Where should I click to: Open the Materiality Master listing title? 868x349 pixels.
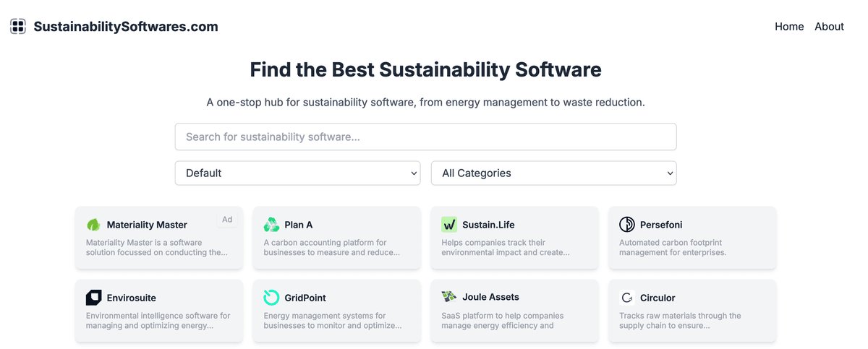coord(147,225)
